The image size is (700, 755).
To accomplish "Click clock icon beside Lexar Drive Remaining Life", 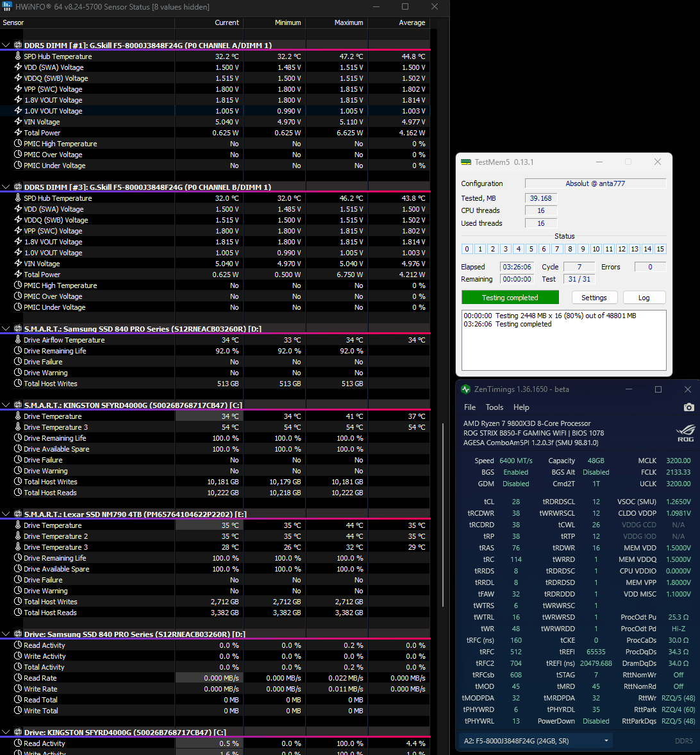I will pyautogui.click(x=18, y=558).
